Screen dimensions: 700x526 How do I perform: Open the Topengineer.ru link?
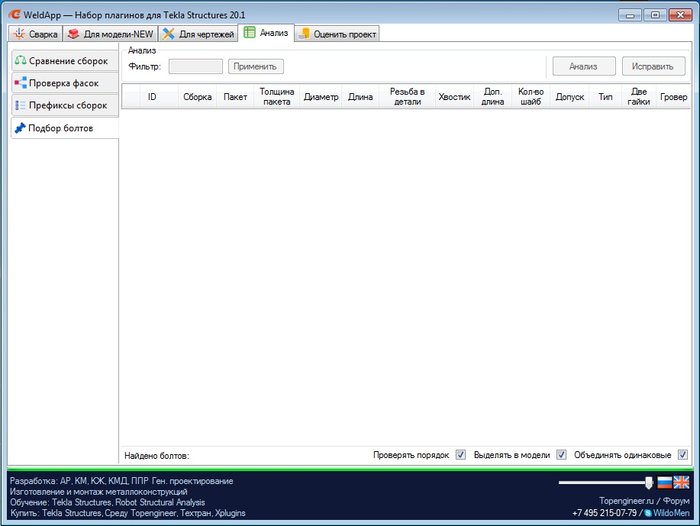[626, 501]
